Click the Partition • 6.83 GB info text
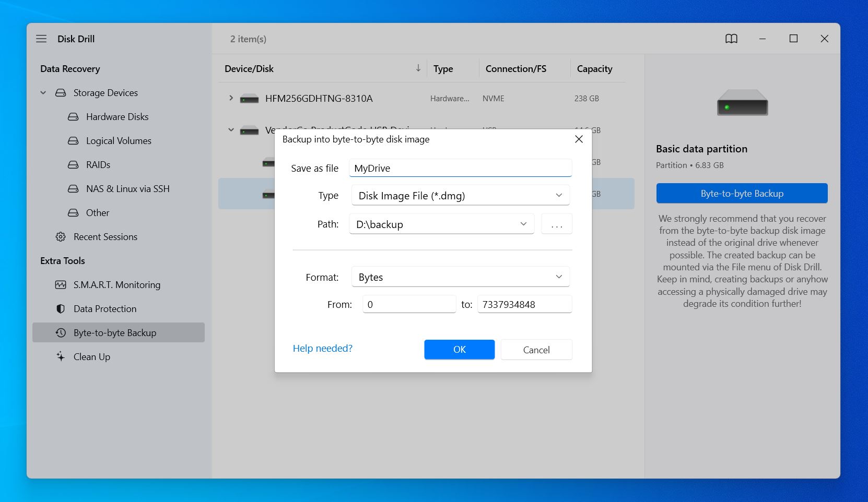Viewport: 868px width, 502px height. (689, 165)
